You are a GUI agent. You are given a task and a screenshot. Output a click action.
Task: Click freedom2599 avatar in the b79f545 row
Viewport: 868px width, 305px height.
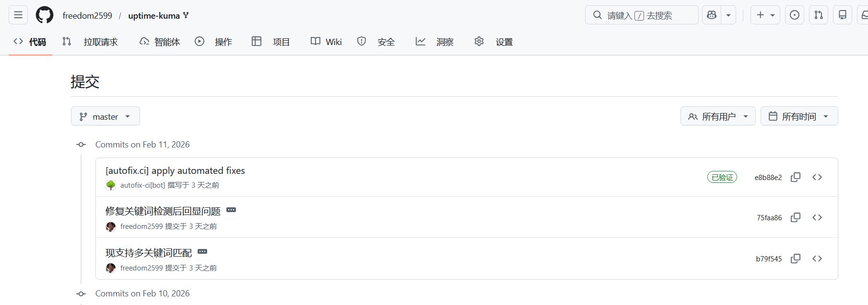111,268
